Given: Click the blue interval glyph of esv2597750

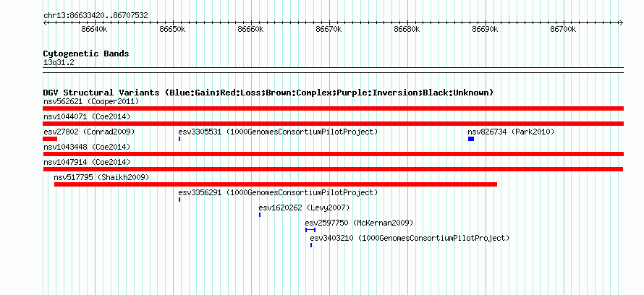Looking at the screenshot, I should [310, 230].
